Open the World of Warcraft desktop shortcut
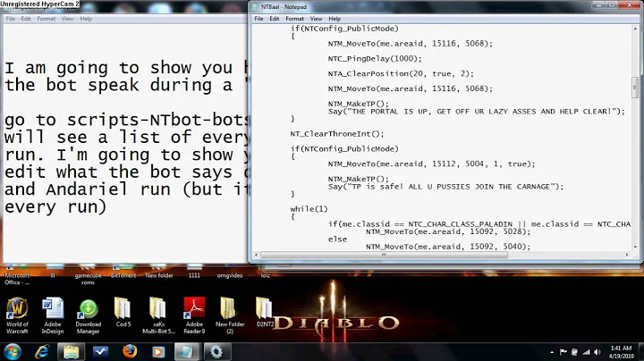The height and width of the screenshot is (361, 644). coord(17,315)
